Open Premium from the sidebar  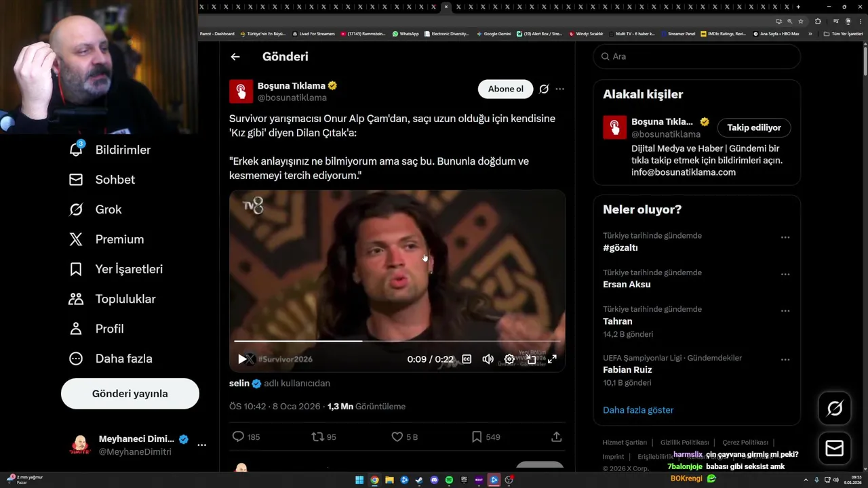[106, 239]
